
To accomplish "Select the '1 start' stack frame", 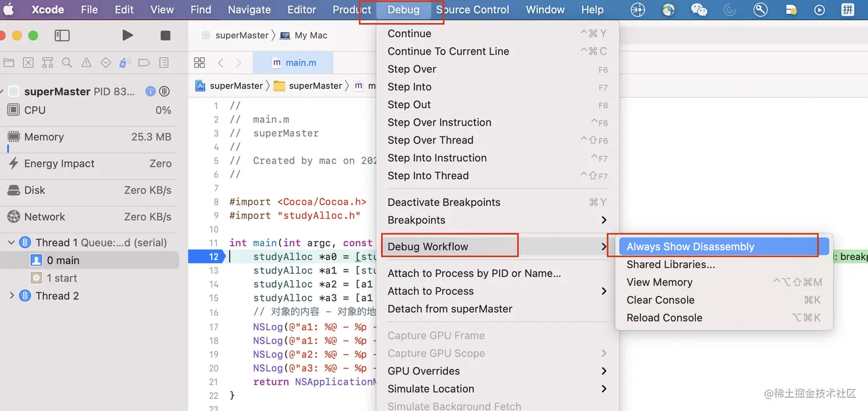I will [x=90, y=278].
